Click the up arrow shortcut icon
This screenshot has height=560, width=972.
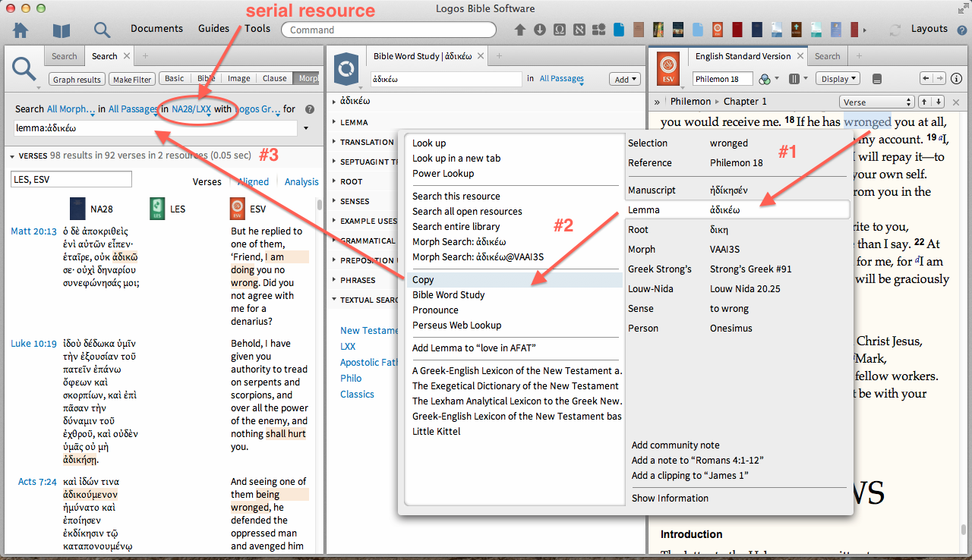(x=520, y=30)
